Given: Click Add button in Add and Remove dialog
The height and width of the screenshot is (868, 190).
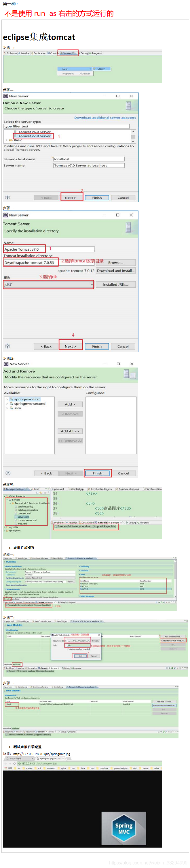Looking at the screenshot, I should click(x=70, y=404).
